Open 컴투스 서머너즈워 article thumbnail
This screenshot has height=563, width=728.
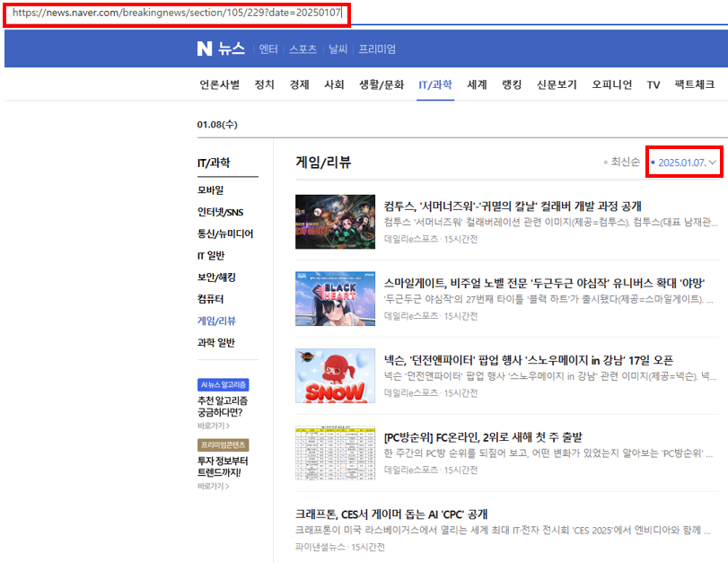pyautogui.click(x=335, y=222)
